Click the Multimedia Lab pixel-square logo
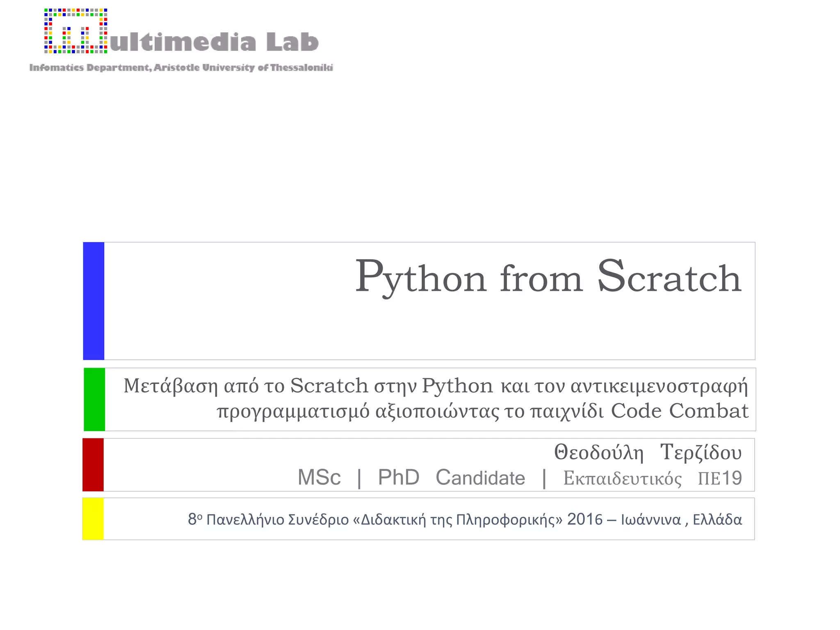 point(76,31)
